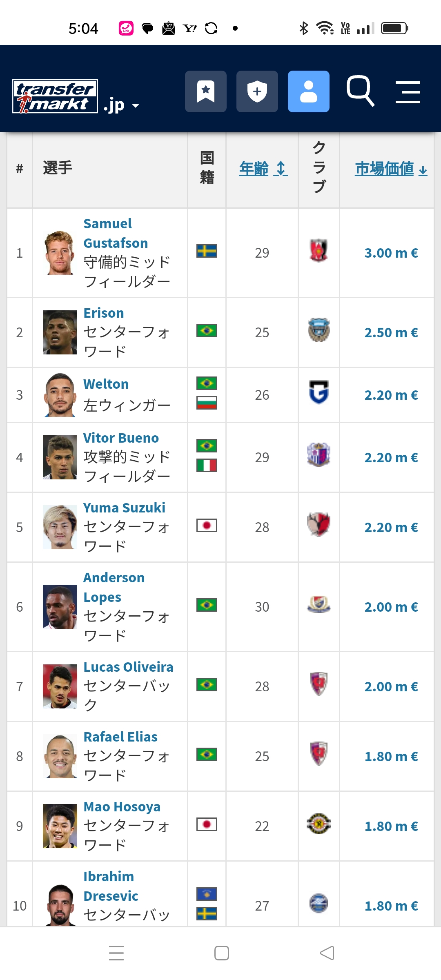Go to Transfermarkt home via logo
This screenshot has height=980, width=441.
(55, 96)
